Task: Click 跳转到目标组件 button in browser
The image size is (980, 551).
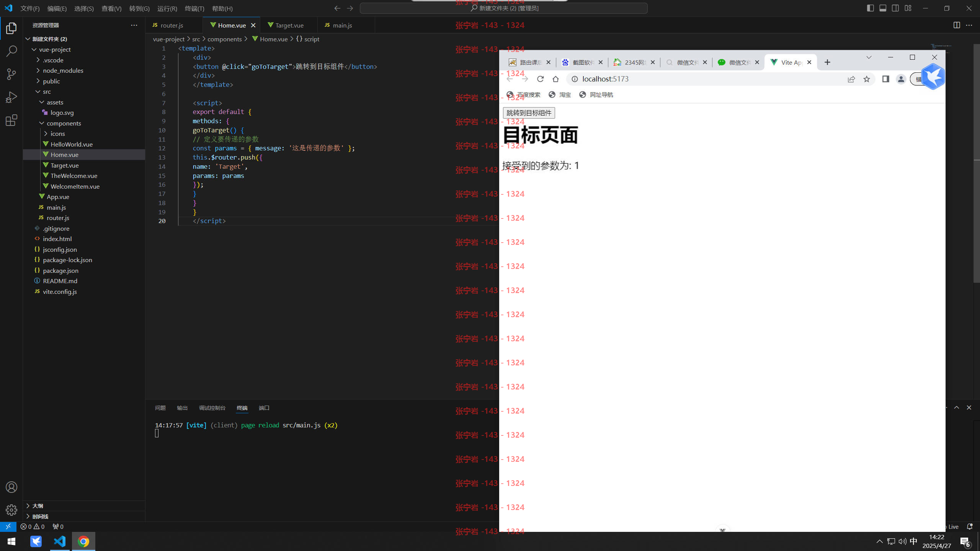Action: click(x=529, y=113)
